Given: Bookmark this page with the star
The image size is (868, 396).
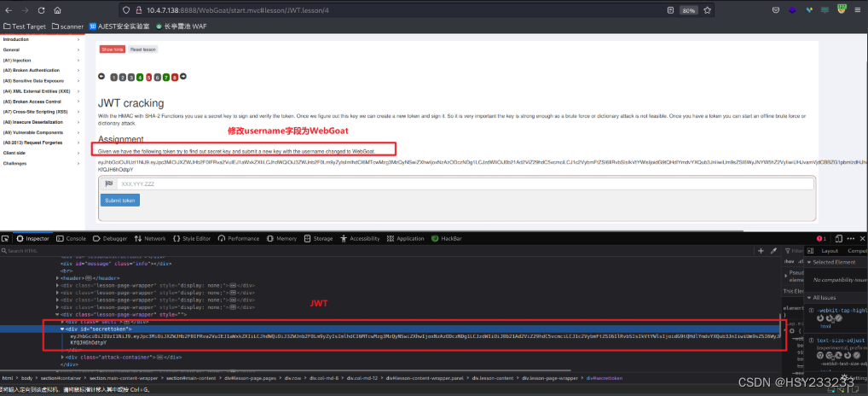Looking at the screenshot, I should pos(707,10).
